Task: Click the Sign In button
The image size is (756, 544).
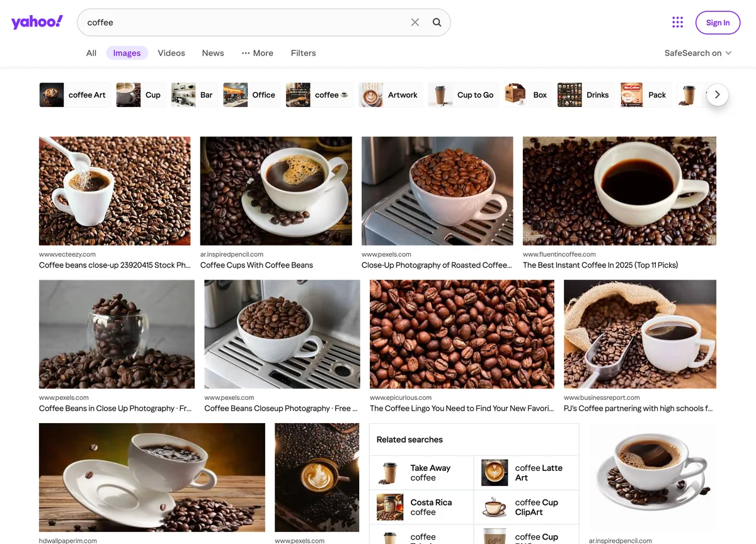Action: [x=718, y=23]
